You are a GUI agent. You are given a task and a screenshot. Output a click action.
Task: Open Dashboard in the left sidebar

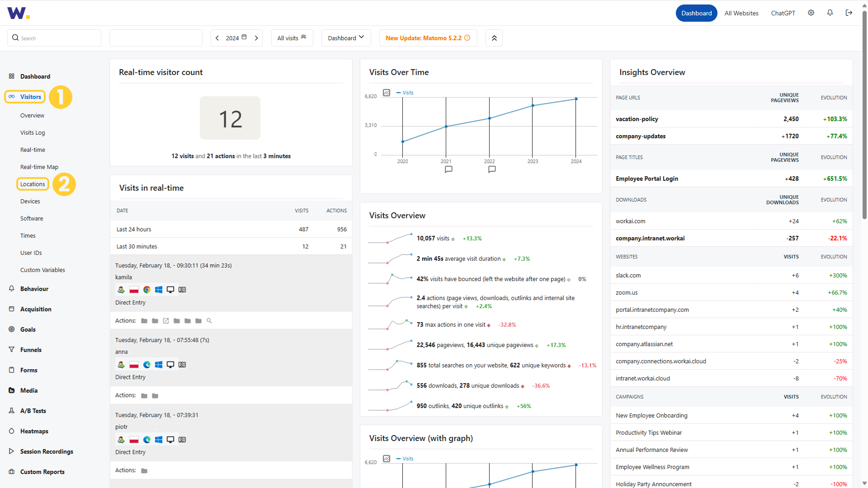[35, 76]
